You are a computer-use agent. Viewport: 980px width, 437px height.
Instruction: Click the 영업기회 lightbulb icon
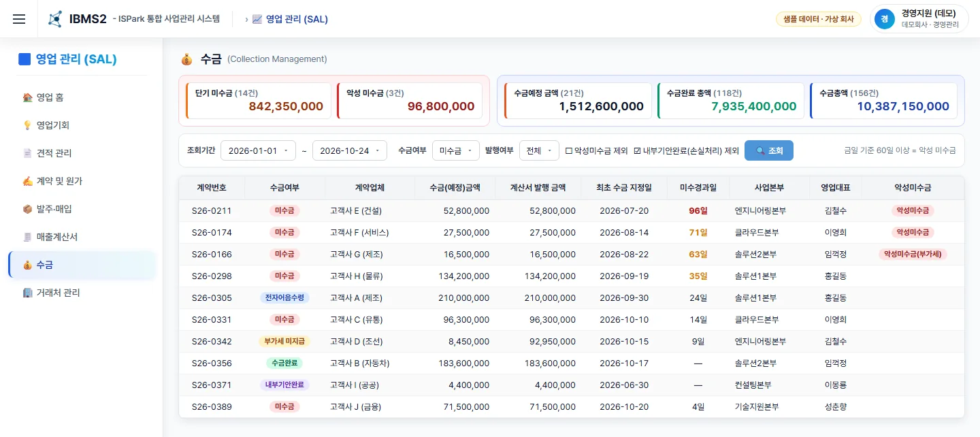pos(27,125)
